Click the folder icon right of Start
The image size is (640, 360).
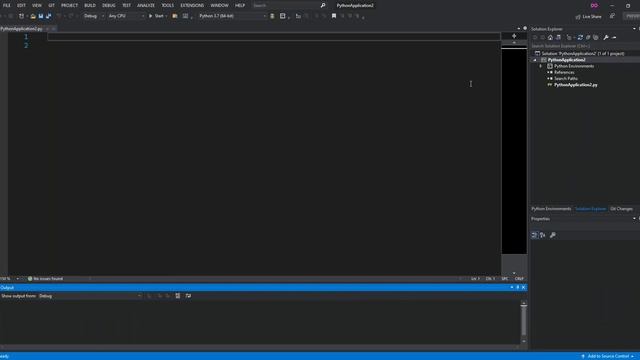tap(175, 16)
